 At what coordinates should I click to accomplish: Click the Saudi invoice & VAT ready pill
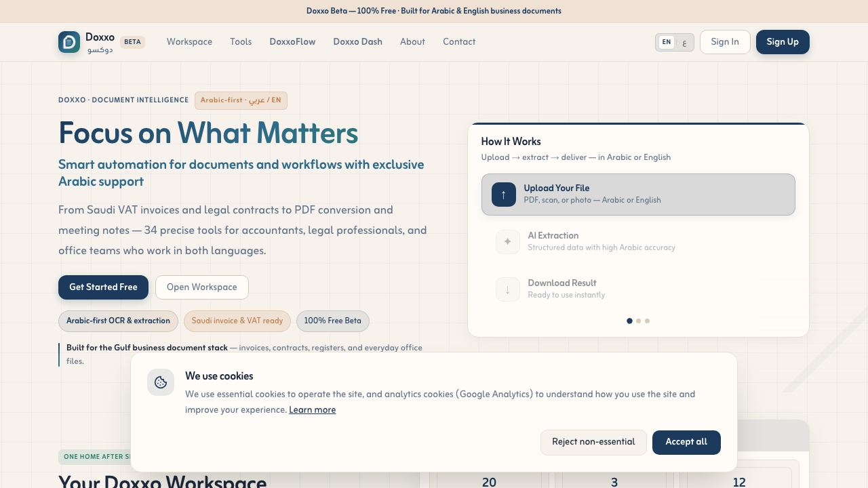coord(237,321)
